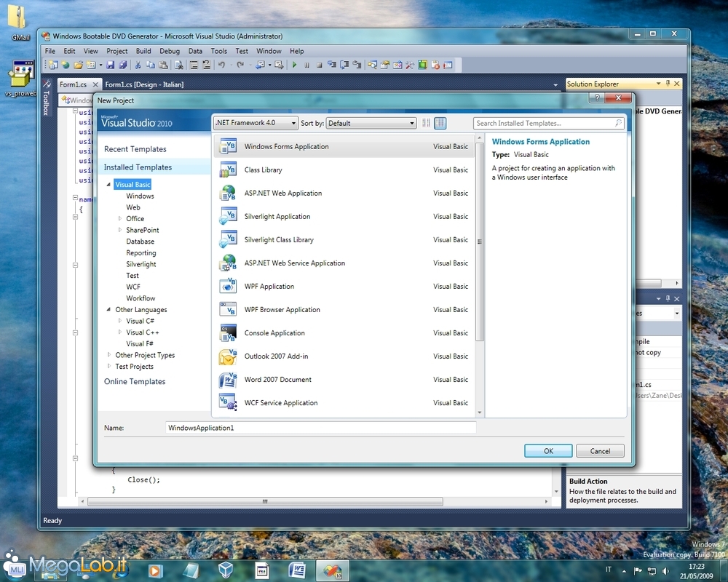Click the New Web Site toolbar icon
This screenshot has width=728, height=582.
coord(66,65)
